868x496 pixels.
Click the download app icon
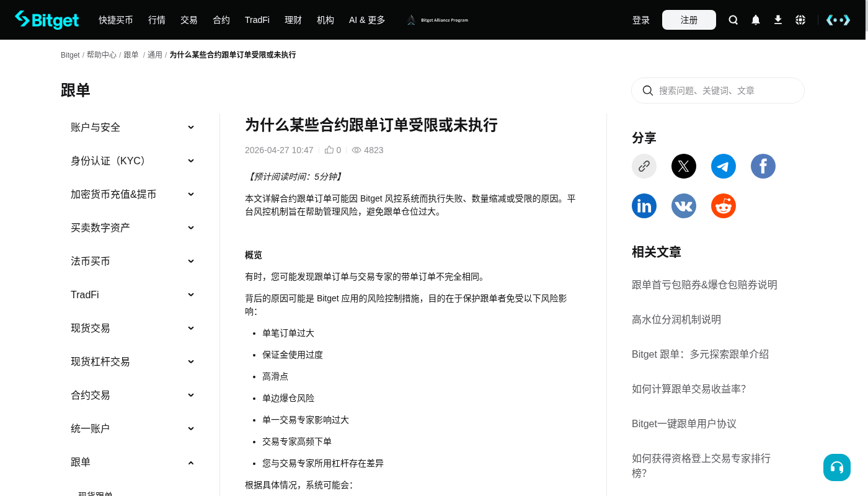coord(778,20)
